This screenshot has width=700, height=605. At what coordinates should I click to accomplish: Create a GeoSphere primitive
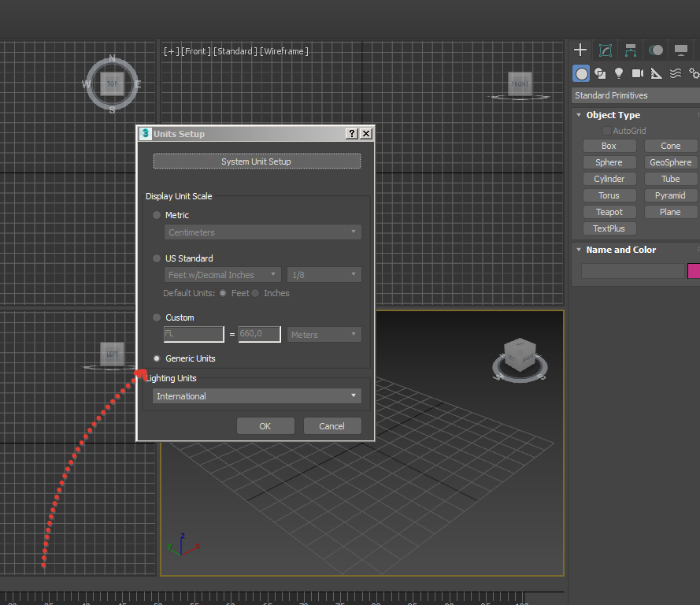click(x=671, y=162)
